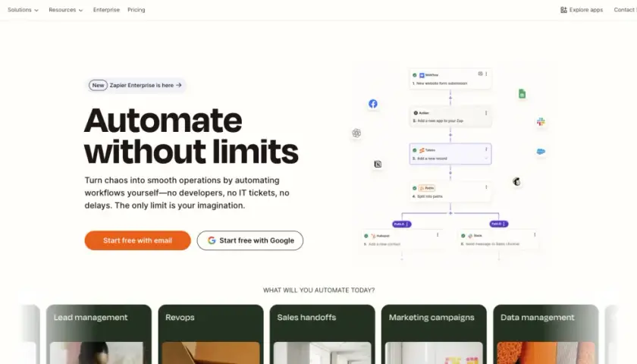Click Start free with Google button

pyautogui.click(x=249, y=240)
